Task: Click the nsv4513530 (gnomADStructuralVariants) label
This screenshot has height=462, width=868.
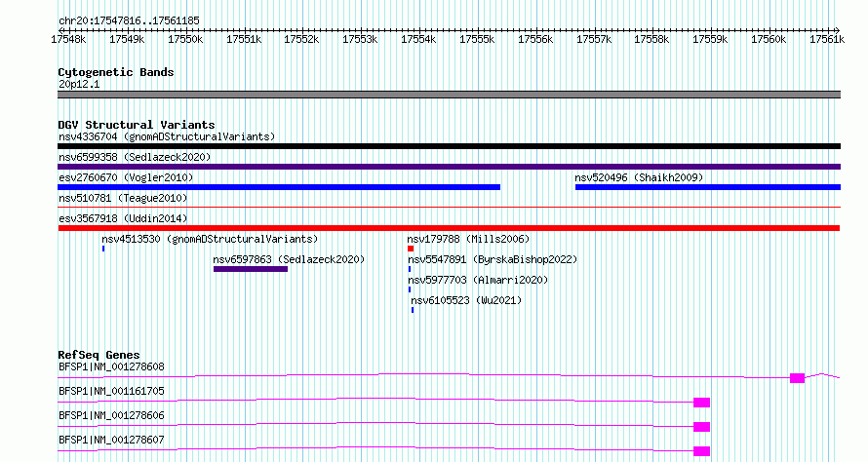Action: [210, 239]
